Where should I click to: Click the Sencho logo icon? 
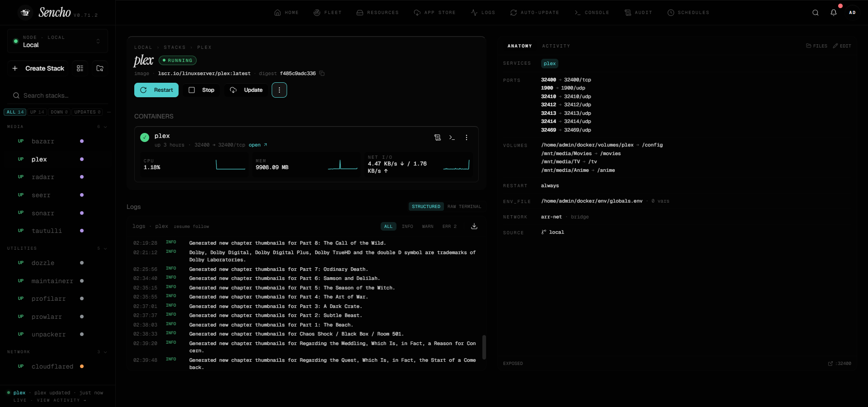25,13
